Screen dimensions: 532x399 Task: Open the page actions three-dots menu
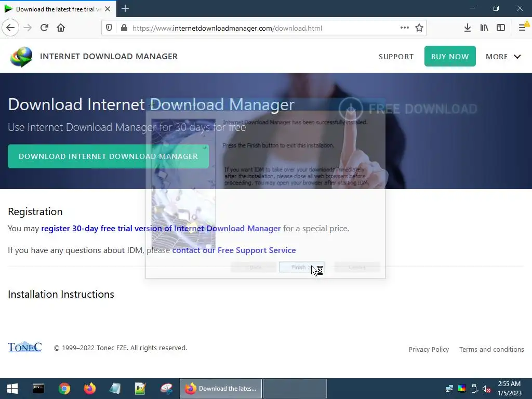click(404, 28)
